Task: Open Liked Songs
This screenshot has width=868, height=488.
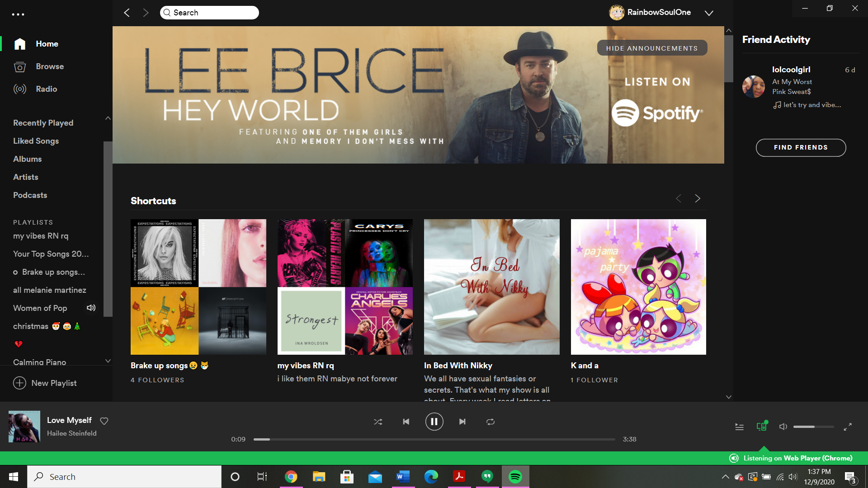Action: point(36,141)
